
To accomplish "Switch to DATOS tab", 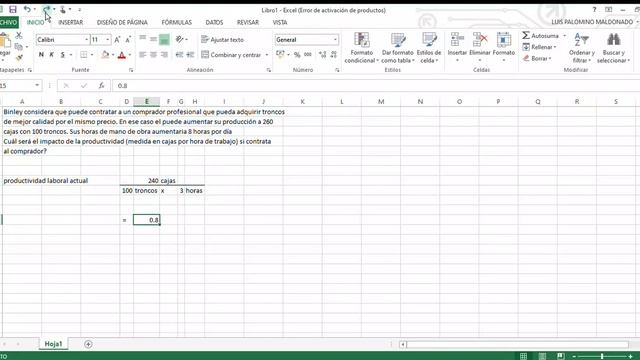I will [214, 22].
